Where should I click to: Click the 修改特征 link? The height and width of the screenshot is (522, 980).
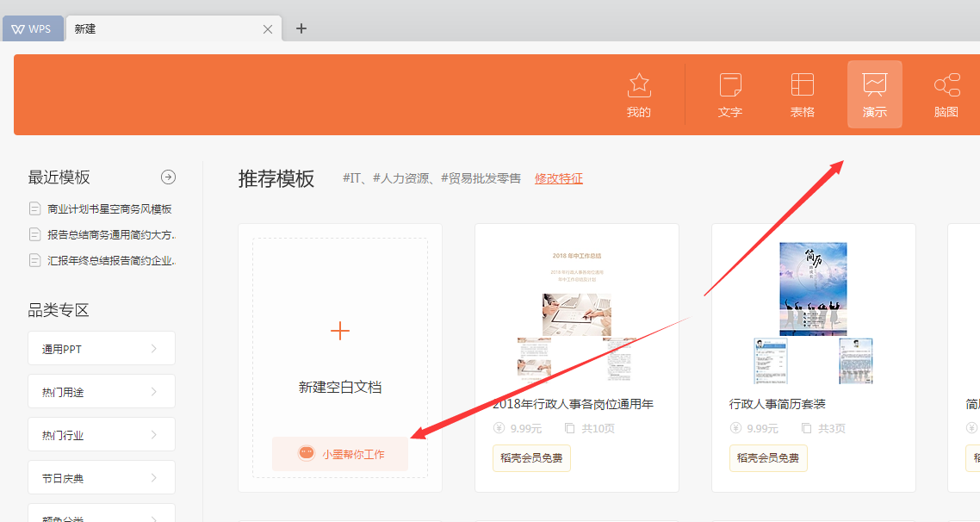click(x=559, y=179)
